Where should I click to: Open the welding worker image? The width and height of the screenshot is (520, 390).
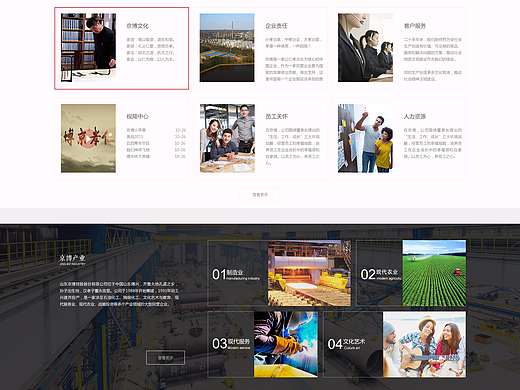tap(286, 344)
